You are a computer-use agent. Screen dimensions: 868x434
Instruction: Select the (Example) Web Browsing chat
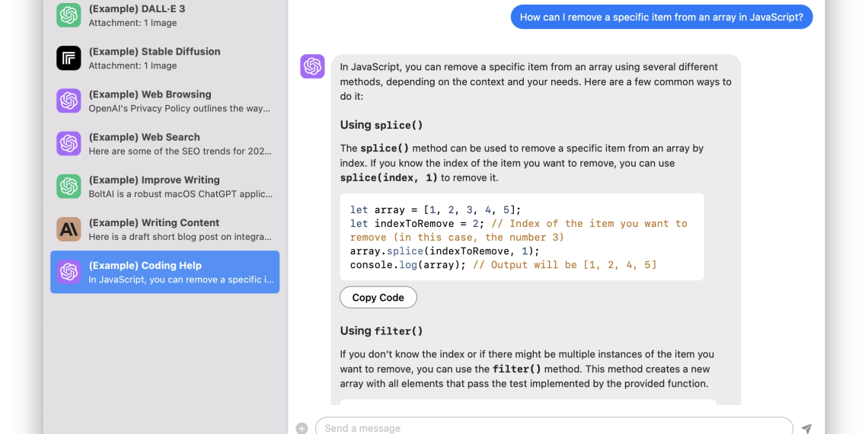pos(179,101)
